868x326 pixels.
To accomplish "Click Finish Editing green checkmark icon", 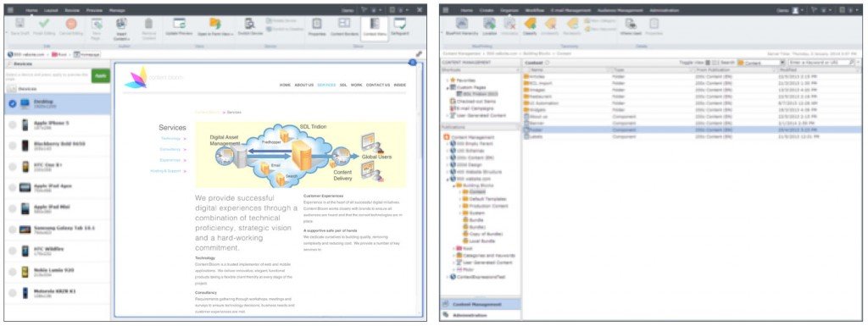I will 44,24.
